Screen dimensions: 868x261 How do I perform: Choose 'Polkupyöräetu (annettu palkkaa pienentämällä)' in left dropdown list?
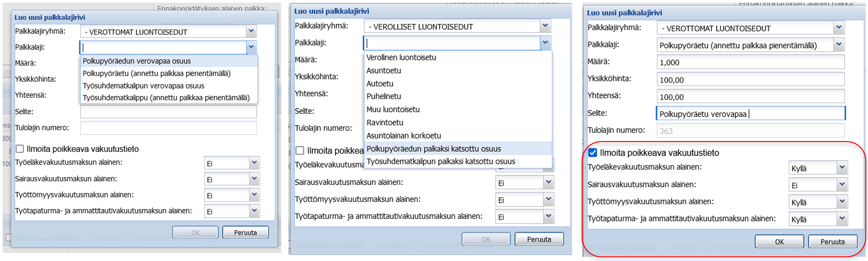(169, 73)
